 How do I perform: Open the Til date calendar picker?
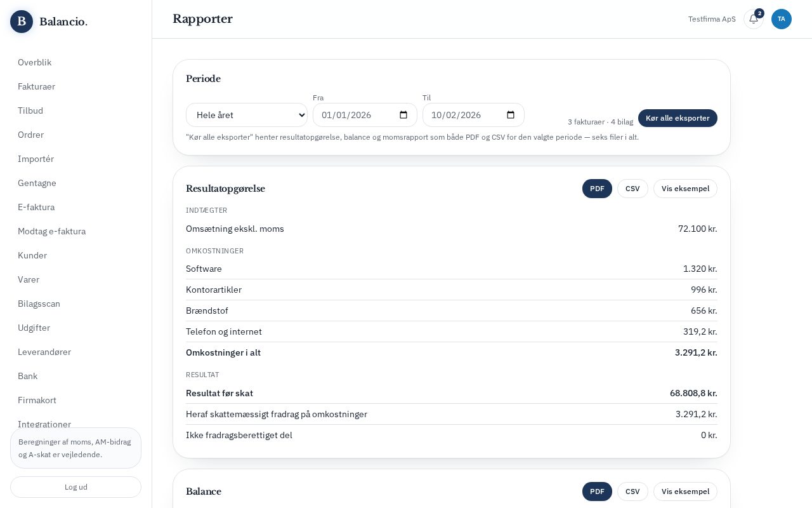click(x=511, y=115)
